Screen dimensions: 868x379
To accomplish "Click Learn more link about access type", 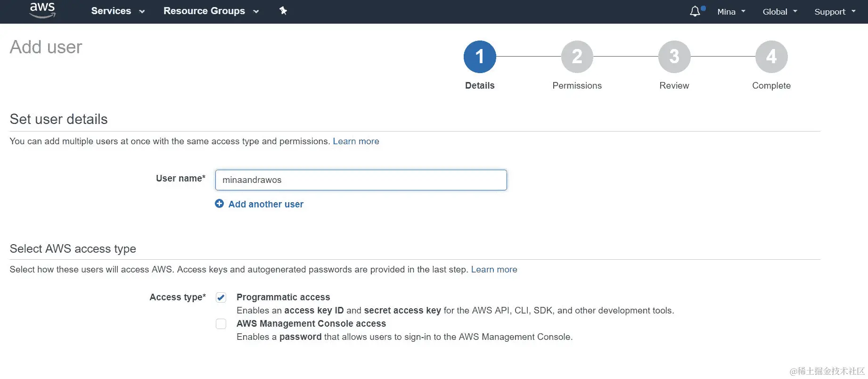I will pos(494,270).
